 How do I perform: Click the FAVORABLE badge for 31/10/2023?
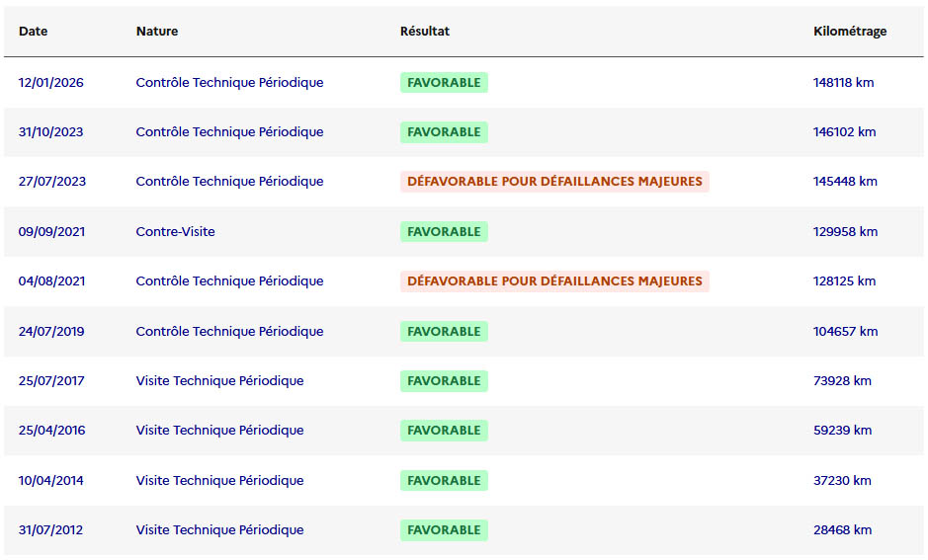point(444,132)
